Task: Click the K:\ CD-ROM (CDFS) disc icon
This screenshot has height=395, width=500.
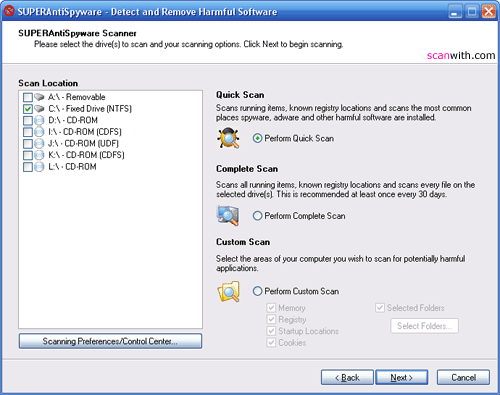Action: (x=39, y=155)
